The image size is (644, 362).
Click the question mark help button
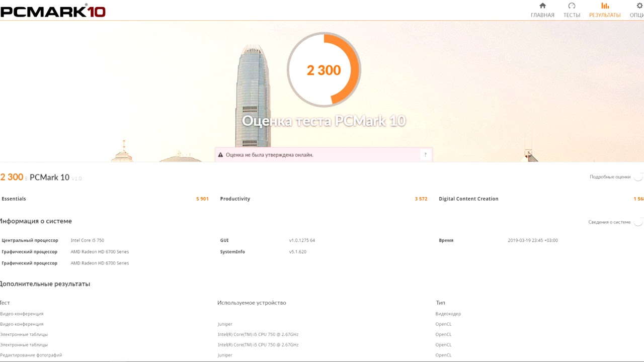point(425,155)
